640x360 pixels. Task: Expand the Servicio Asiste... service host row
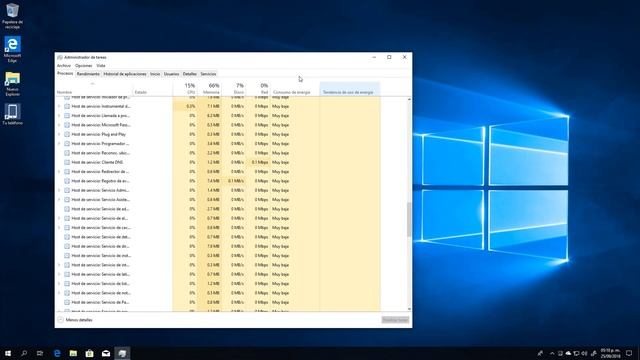point(59,200)
